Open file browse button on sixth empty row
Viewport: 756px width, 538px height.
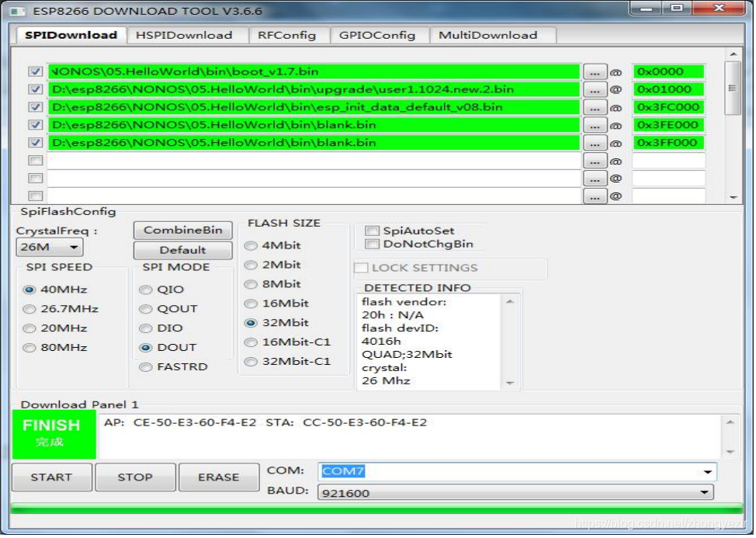pos(595,161)
